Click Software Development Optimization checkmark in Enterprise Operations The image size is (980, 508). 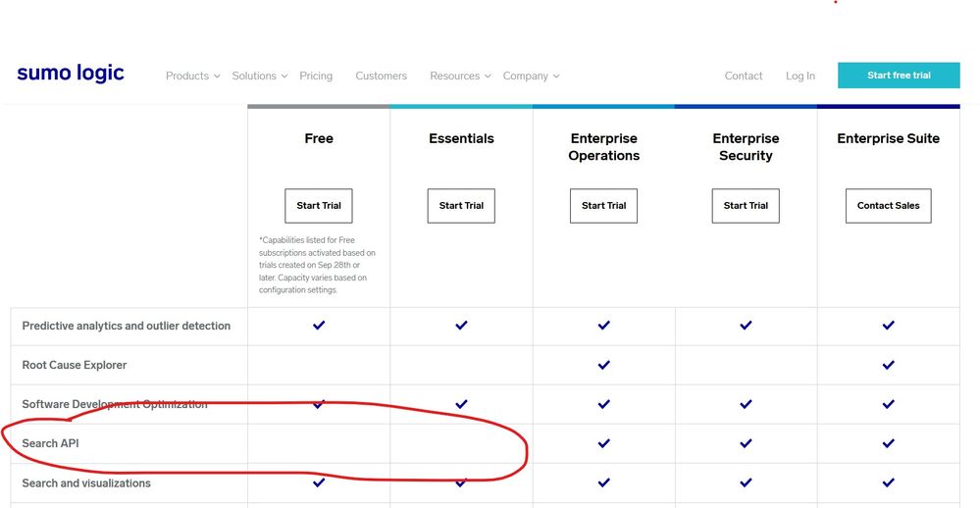(x=603, y=404)
